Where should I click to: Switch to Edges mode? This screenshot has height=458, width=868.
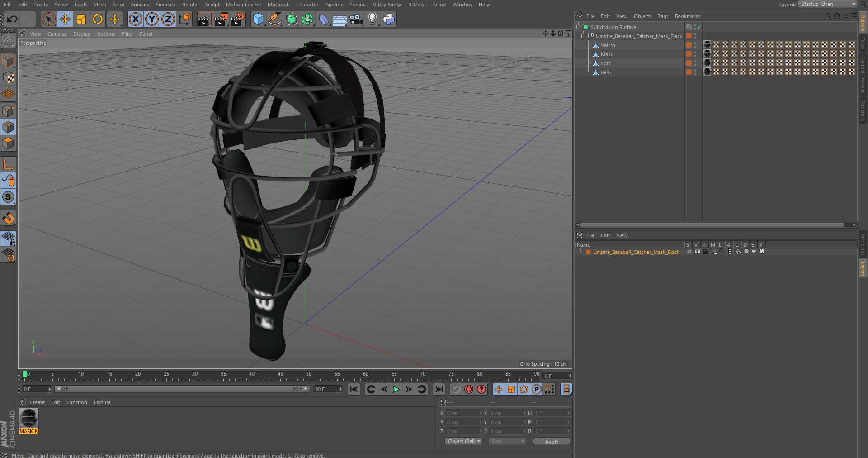point(8,128)
